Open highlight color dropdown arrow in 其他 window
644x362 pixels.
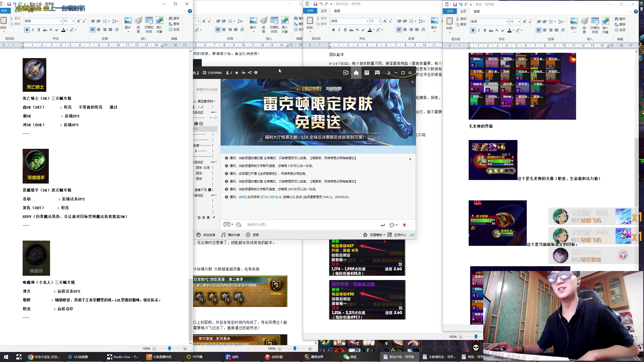click(x=521, y=30)
